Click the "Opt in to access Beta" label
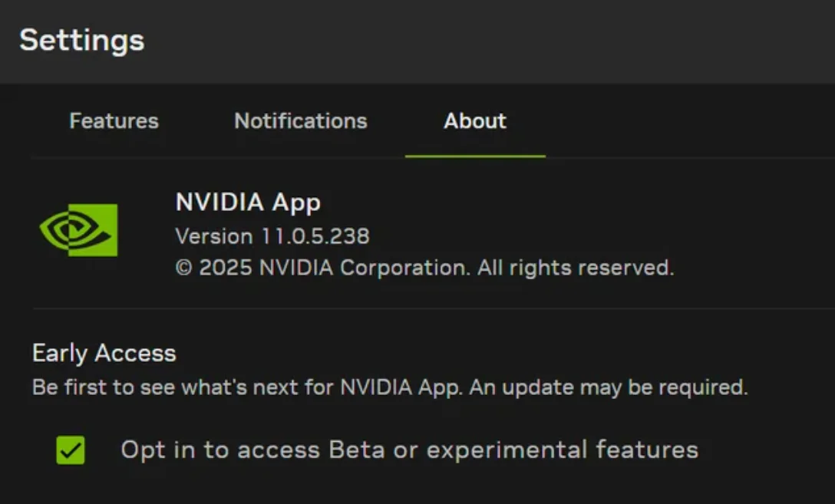Viewport: 835px width, 504px height. [408, 450]
